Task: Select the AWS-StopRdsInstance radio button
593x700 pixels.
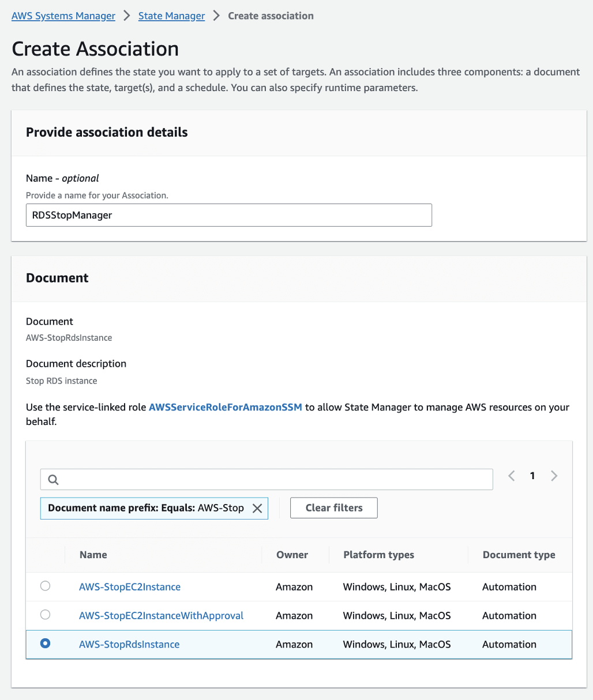Action: pos(45,643)
